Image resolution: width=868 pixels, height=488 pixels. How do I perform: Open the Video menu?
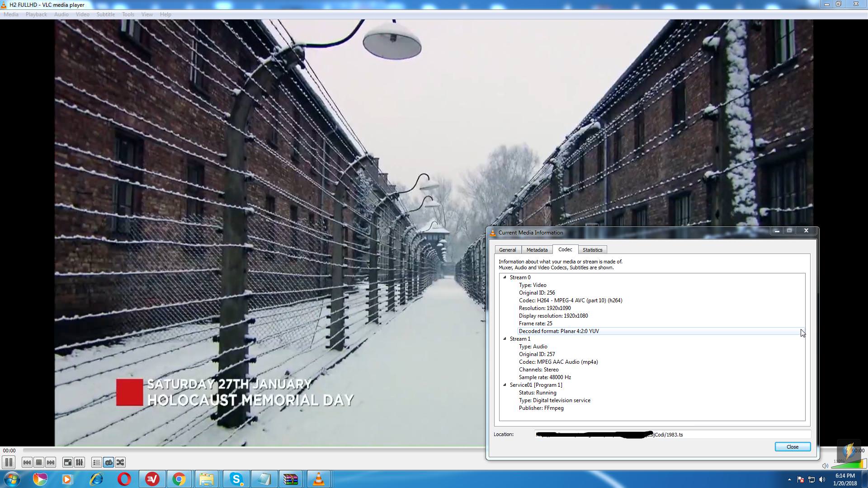(82, 14)
